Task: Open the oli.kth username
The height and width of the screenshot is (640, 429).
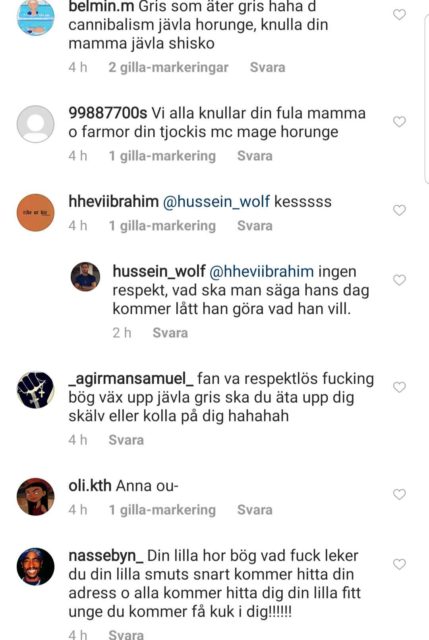Action: coord(90,486)
